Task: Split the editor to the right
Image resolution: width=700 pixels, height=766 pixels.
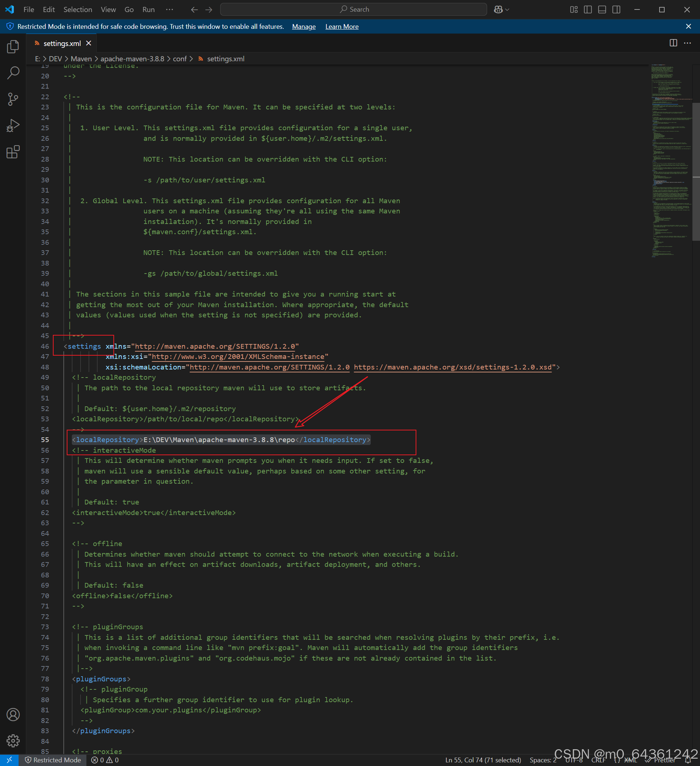Action: coord(673,43)
